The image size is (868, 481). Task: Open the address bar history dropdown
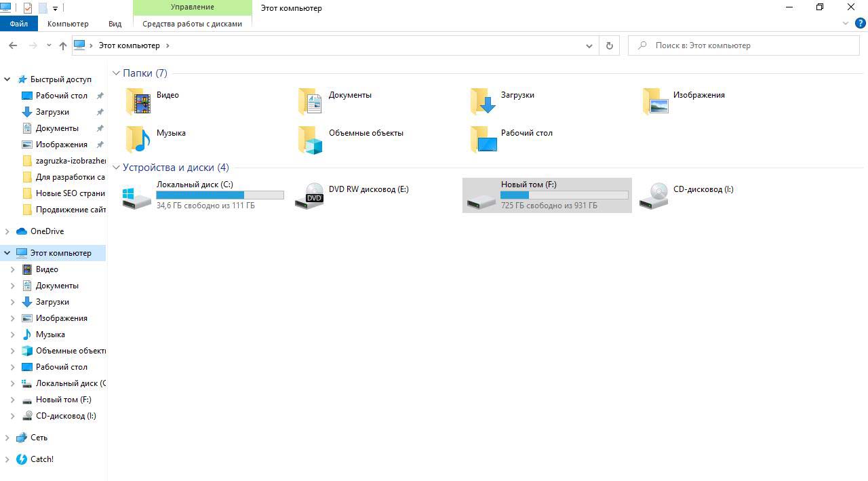[589, 45]
